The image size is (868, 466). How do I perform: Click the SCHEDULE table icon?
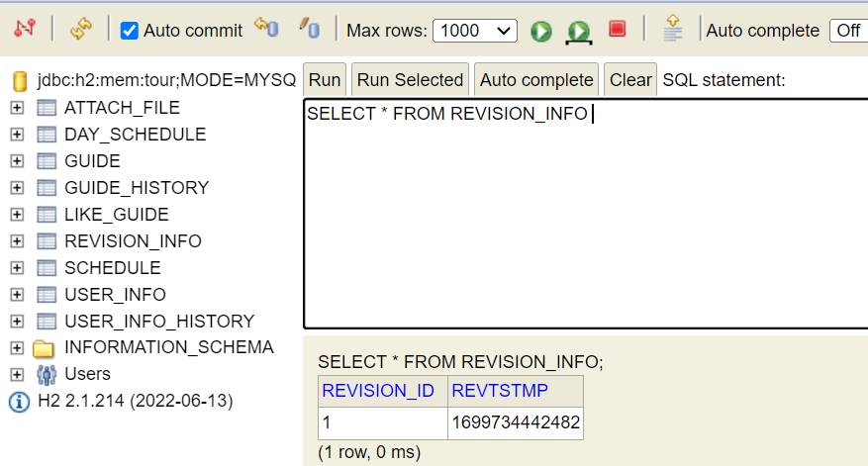click(x=47, y=268)
